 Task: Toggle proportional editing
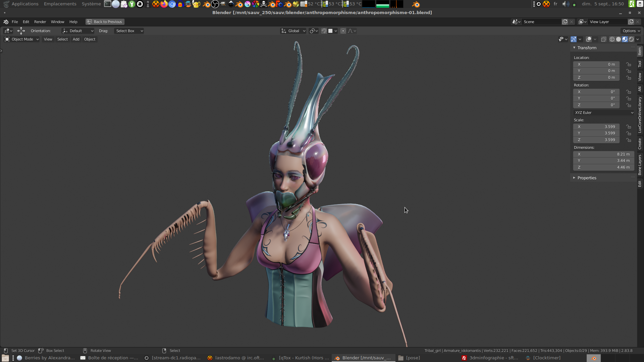pos(343,31)
